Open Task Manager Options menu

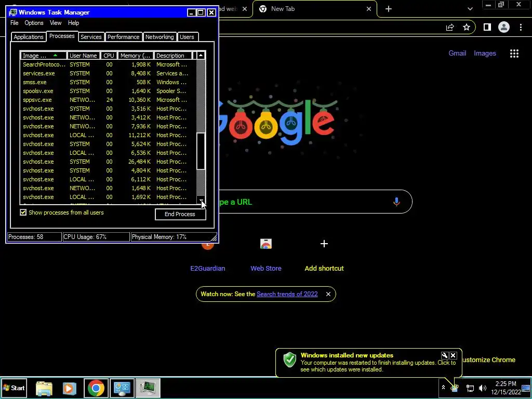(34, 23)
